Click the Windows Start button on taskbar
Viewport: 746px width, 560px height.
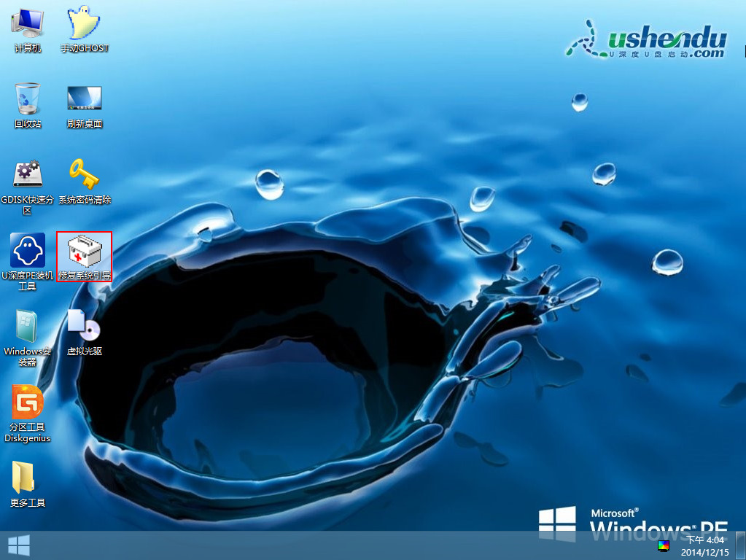[18, 545]
